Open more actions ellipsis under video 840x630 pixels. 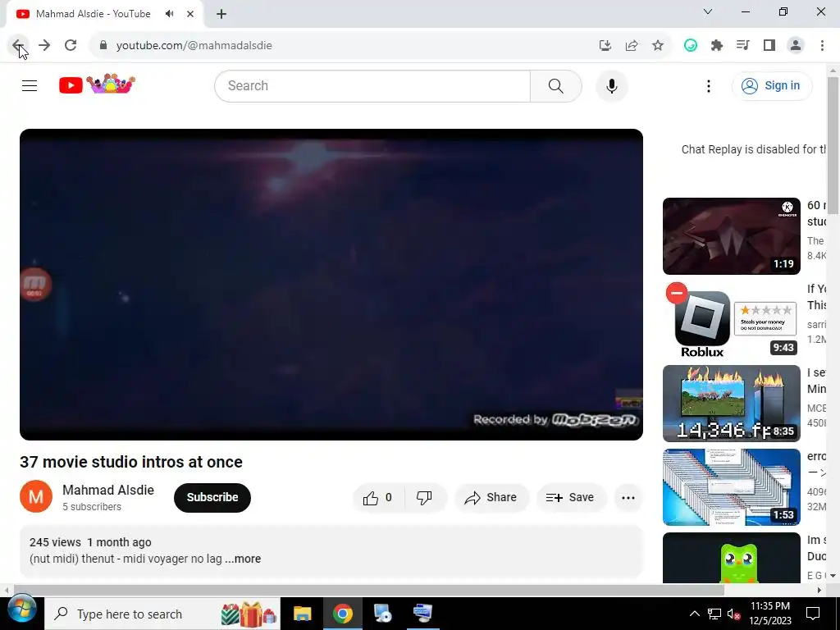tap(628, 498)
